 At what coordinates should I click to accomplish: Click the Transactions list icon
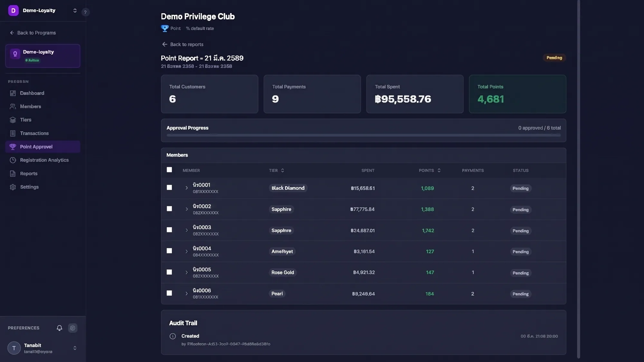[13, 133]
